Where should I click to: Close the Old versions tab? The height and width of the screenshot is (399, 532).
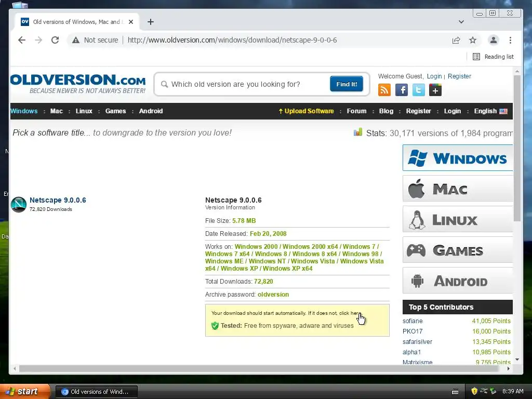[x=131, y=22]
